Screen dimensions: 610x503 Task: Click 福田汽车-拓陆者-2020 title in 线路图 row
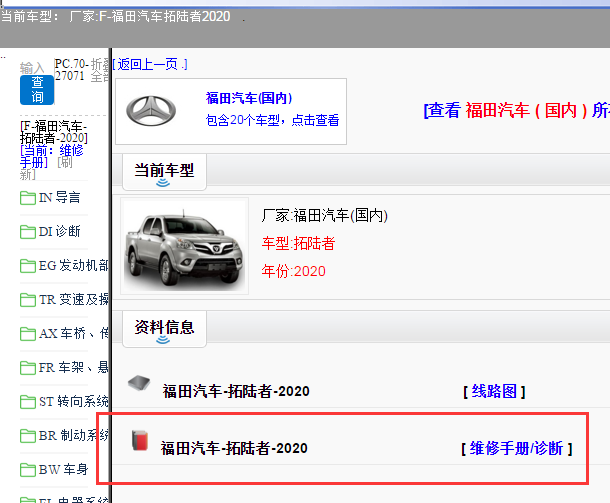pos(236,391)
